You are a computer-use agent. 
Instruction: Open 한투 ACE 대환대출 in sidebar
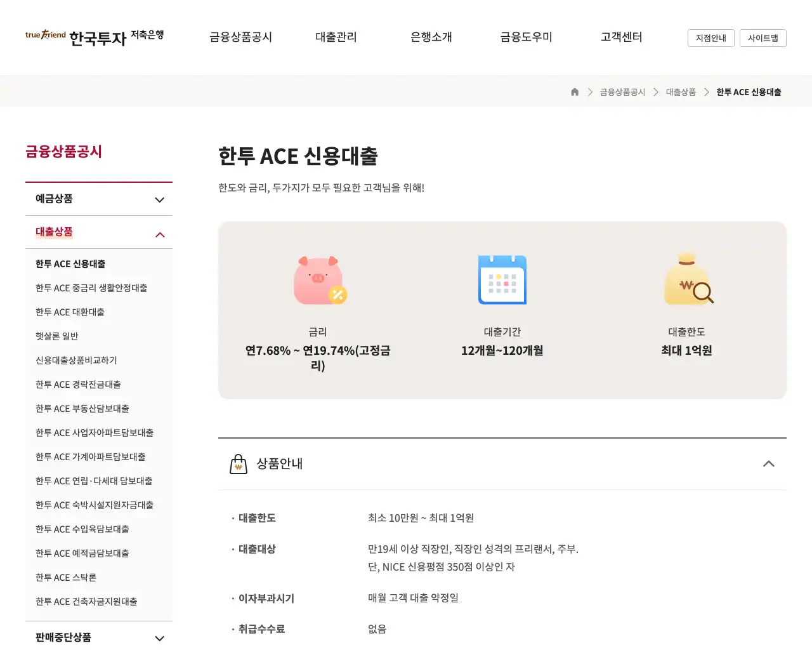(x=70, y=312)
